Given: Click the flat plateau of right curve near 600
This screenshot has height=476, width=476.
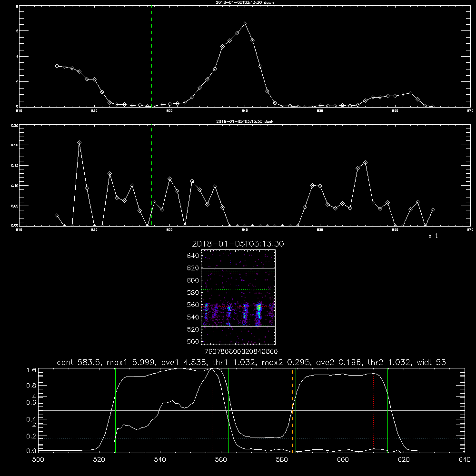Looking at the screenshot, I should click(343, 375).
